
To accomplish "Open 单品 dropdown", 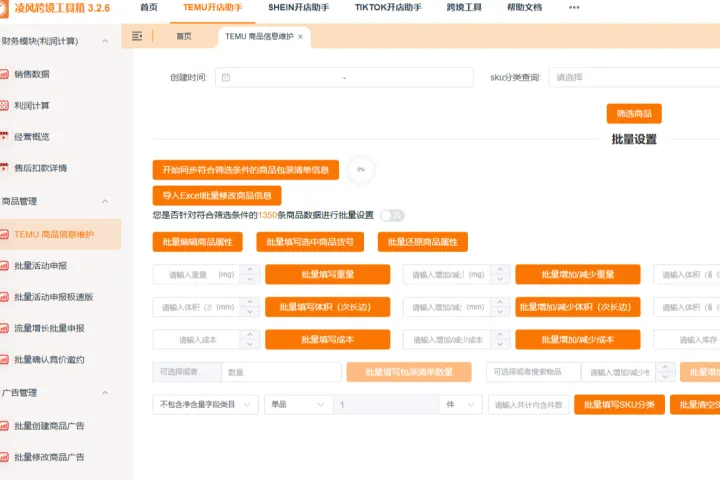I will tap(298, 404).
